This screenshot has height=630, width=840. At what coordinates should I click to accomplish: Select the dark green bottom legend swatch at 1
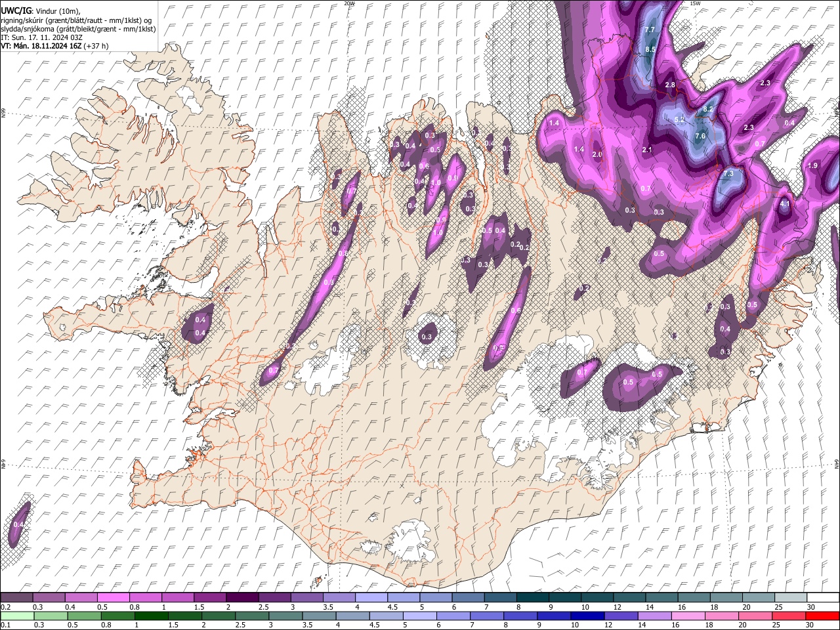point(152,616)
